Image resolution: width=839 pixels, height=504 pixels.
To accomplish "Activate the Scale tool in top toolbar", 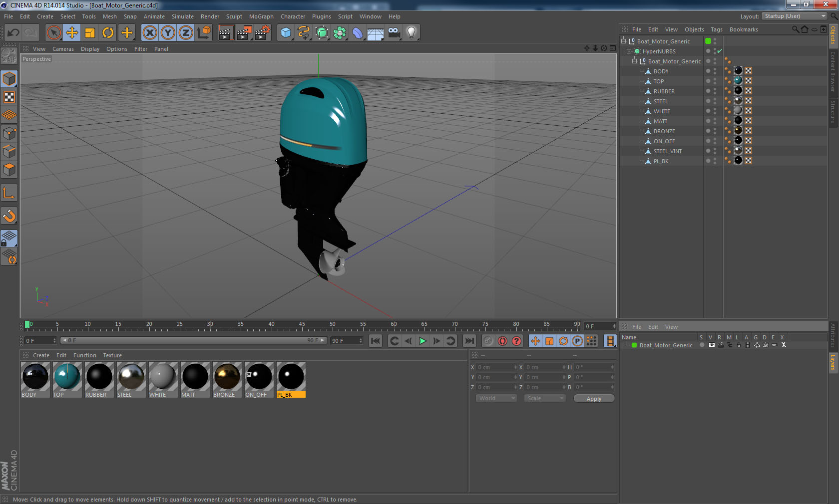I will [90, 33].
